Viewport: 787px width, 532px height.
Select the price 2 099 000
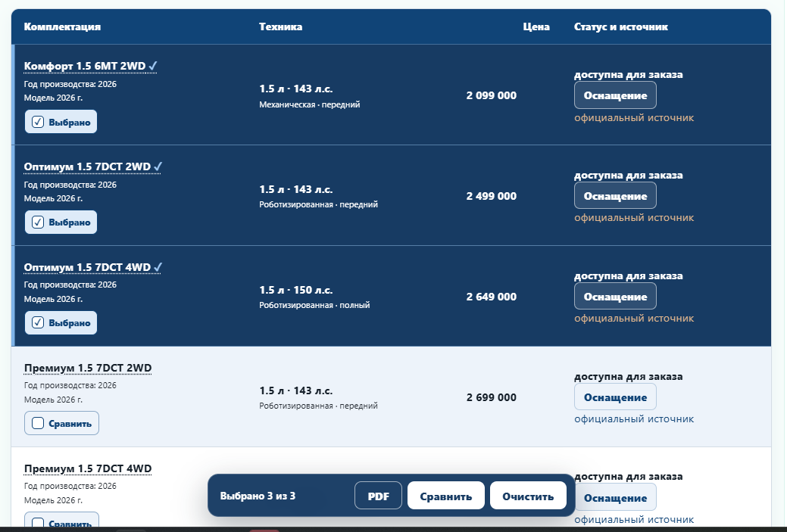[492, 95]
